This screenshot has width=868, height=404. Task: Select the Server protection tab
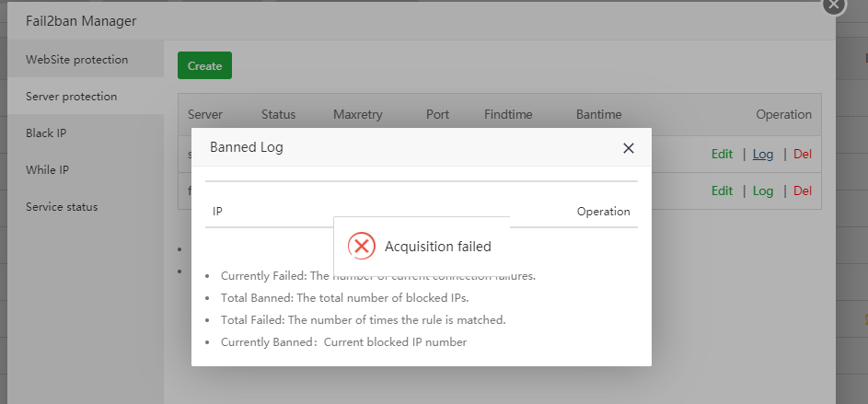(x=72, y=97)
